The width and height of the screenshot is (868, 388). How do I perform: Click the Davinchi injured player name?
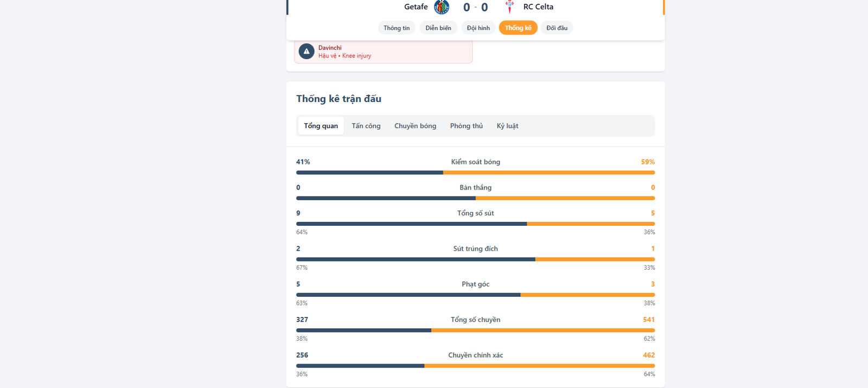coord(330,48)
